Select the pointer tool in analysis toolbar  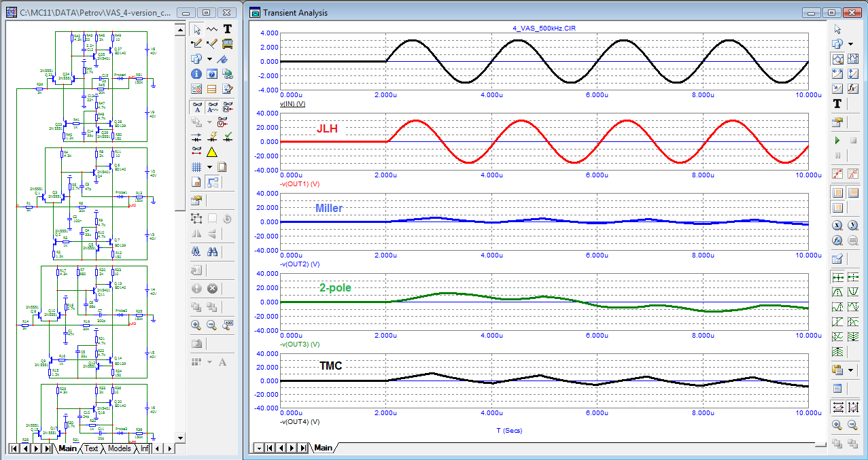pos(837,29)
